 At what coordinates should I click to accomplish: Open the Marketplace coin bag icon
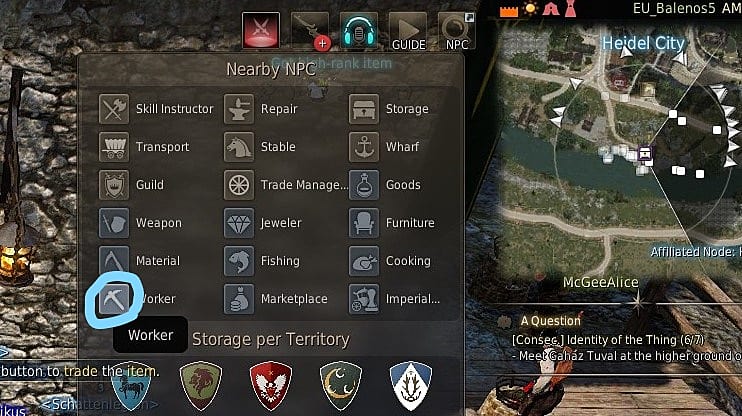[238, 299]
